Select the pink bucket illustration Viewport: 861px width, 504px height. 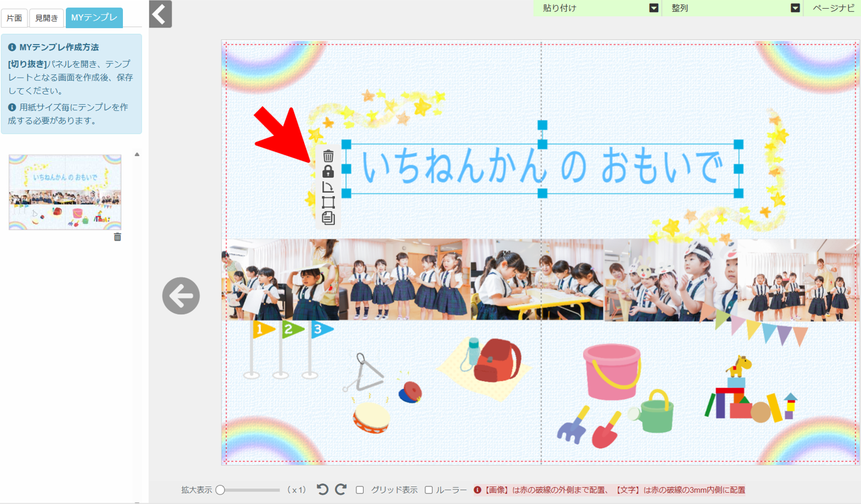click(x=612, y=371)
